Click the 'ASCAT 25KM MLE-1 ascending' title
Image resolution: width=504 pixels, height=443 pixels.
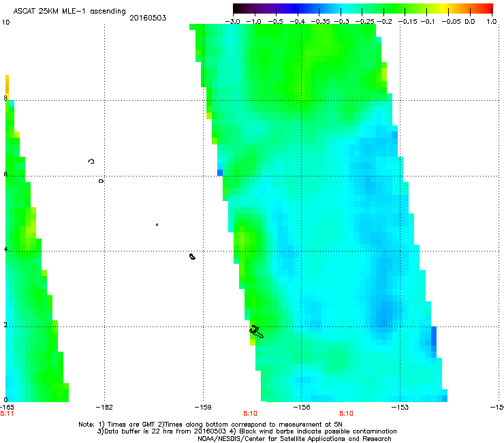click(69, 12)
